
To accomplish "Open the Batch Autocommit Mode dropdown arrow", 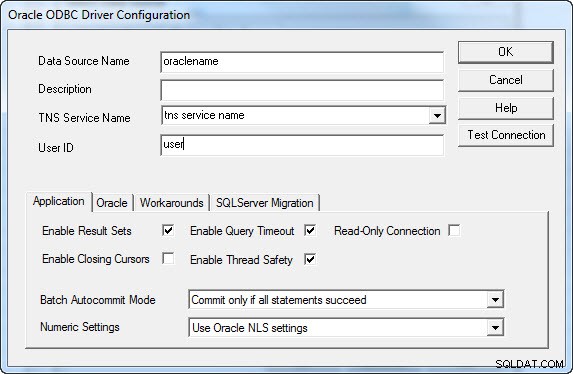I will click(495, 300).
